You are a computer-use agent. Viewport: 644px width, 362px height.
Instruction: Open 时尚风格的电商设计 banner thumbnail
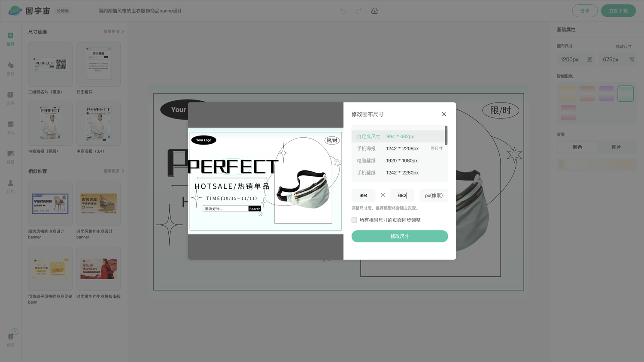point(98,204)
